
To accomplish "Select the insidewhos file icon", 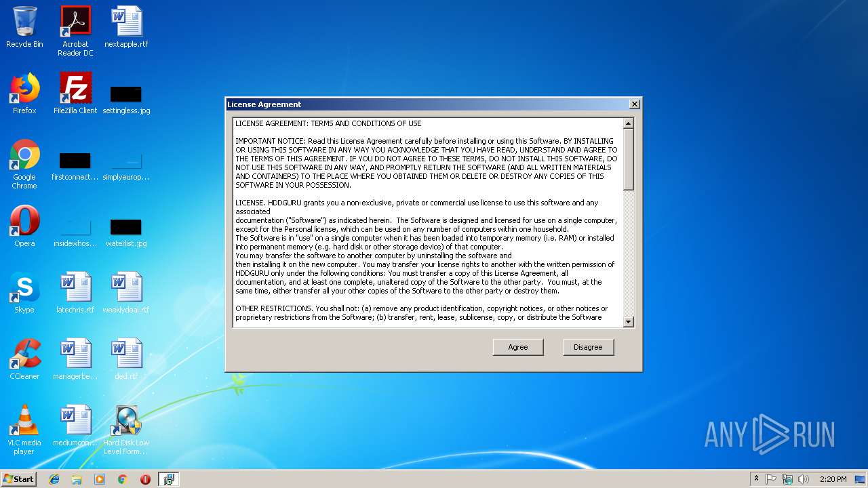I will pos(75,233).
